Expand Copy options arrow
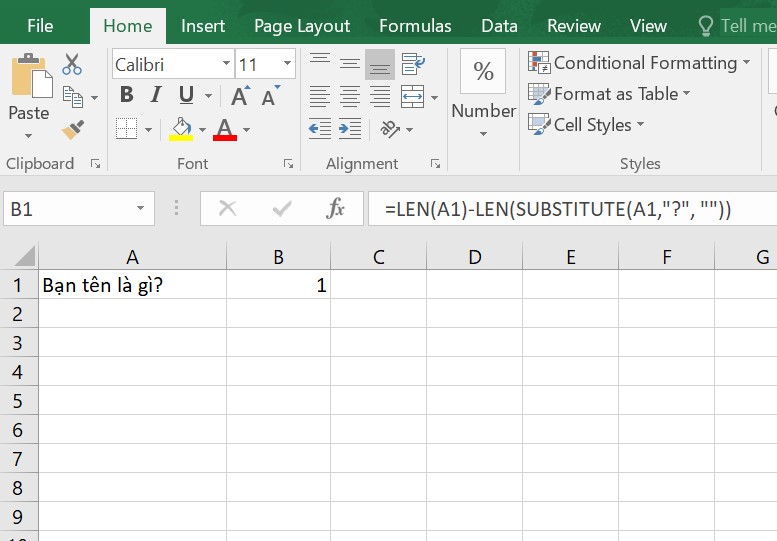Image resolution: width=777 pixels, height=541 pixels. tap(94, 98)
